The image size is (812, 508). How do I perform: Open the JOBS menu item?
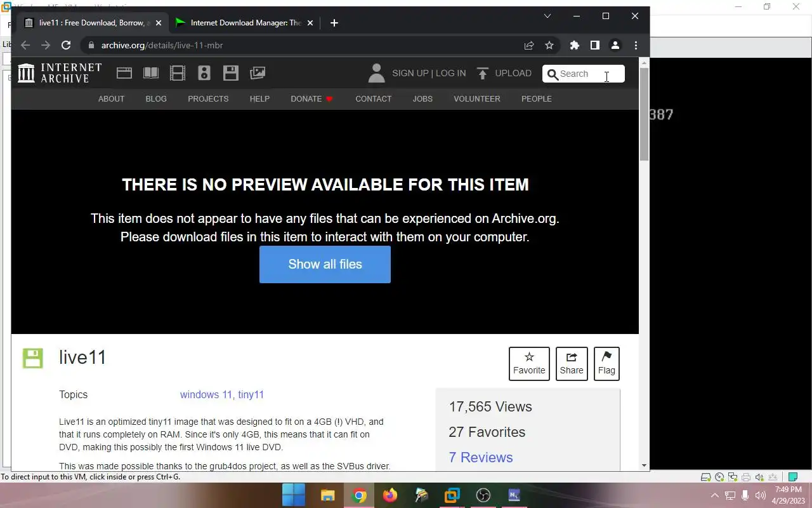(422, 98)
